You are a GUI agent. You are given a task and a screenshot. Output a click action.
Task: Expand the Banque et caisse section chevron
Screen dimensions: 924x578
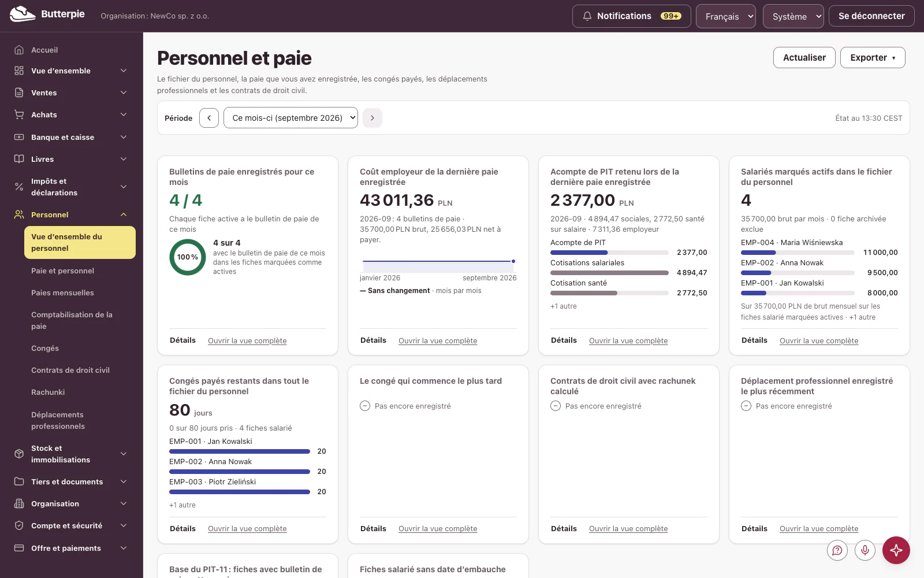point(124,137)
